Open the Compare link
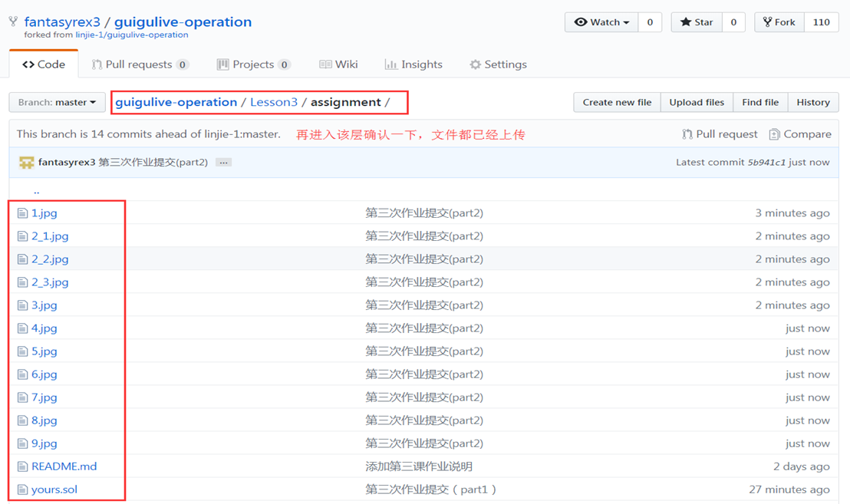The width and height of the screenshot is (850, 504). [x=800, y=133]
